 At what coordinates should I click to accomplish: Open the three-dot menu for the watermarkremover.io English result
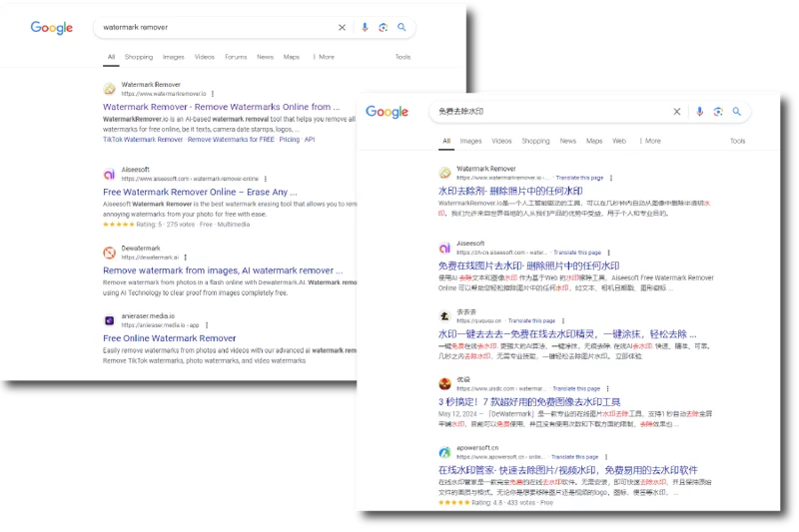(x=213, y=94)
